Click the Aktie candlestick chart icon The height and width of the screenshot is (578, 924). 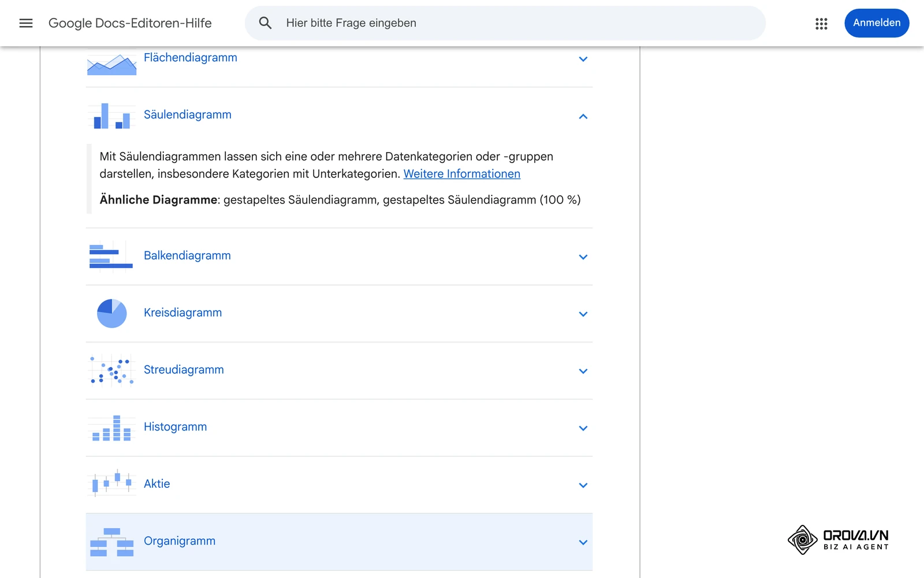coord(112,483)
